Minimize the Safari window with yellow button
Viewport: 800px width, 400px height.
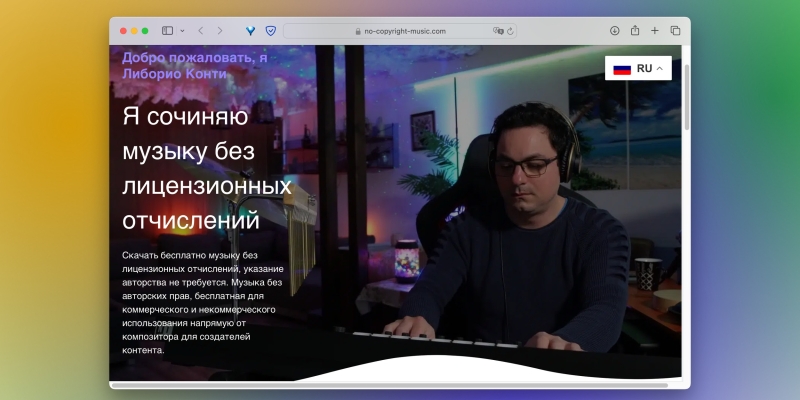[x=134, y=31]
